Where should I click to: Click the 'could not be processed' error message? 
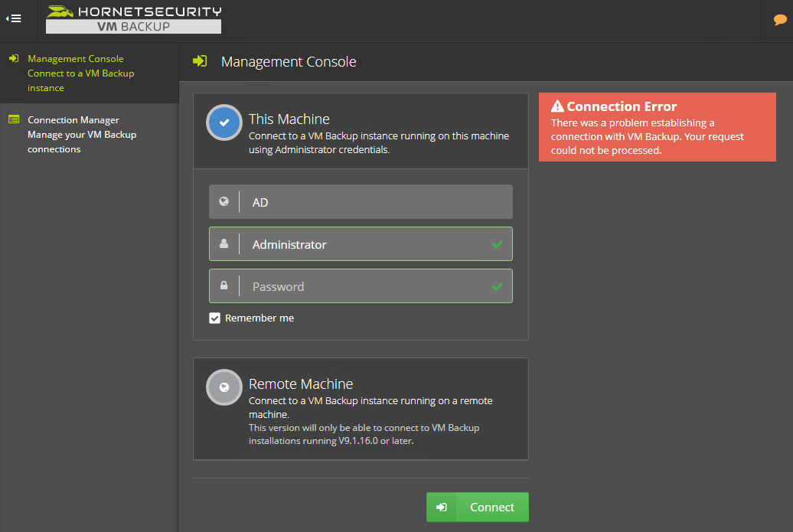(x=606, y=150)
